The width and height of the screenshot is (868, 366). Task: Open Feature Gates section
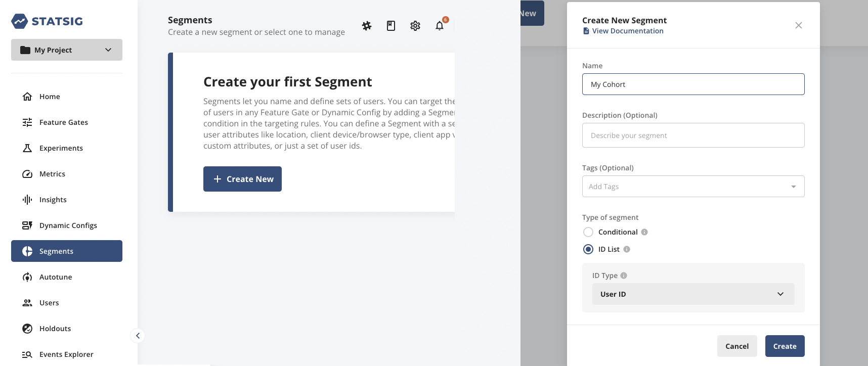67,122
